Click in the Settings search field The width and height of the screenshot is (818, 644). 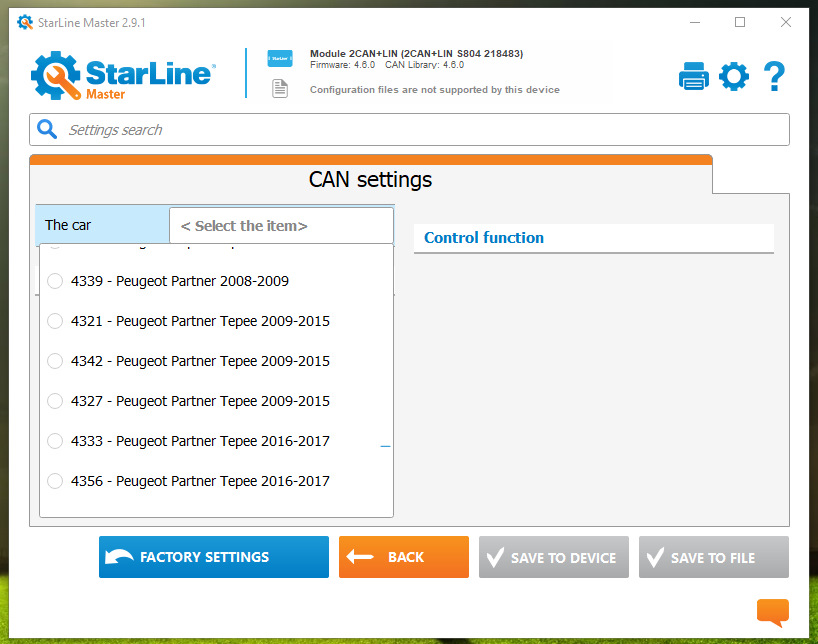click(409, 129)
